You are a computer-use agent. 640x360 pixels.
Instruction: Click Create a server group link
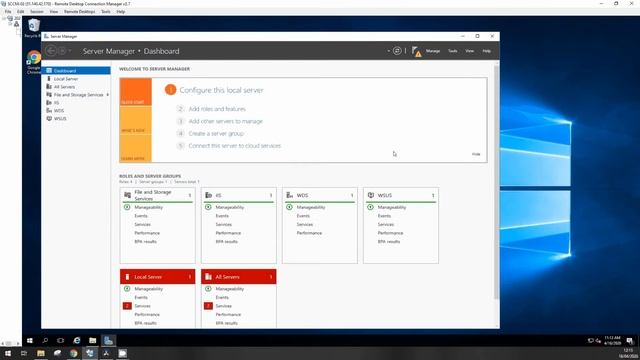(x=216, y=133)
